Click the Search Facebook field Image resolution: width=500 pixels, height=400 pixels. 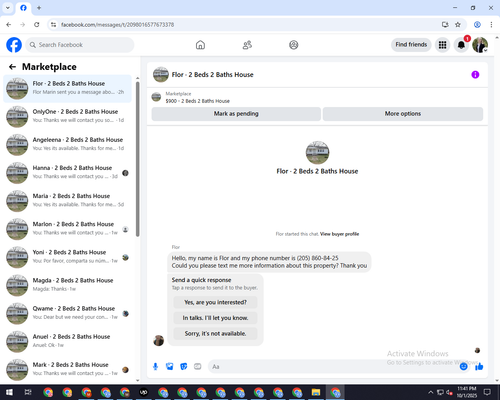pyautogui.click(x=80, y=45)
